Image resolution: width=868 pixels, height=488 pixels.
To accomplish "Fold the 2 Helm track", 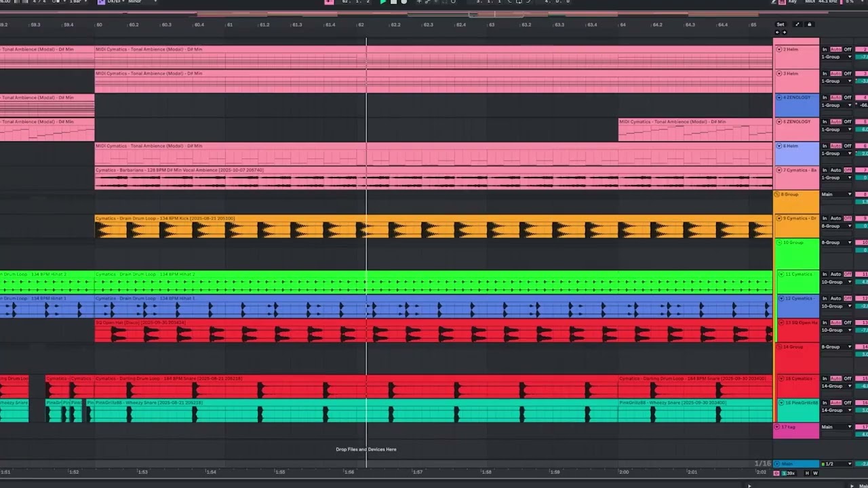I will coord(779,49).
